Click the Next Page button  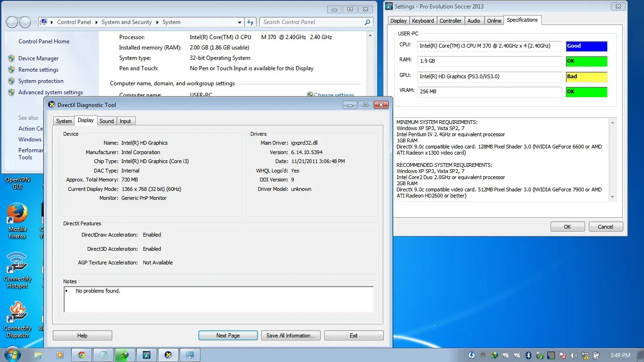(228, 336)
